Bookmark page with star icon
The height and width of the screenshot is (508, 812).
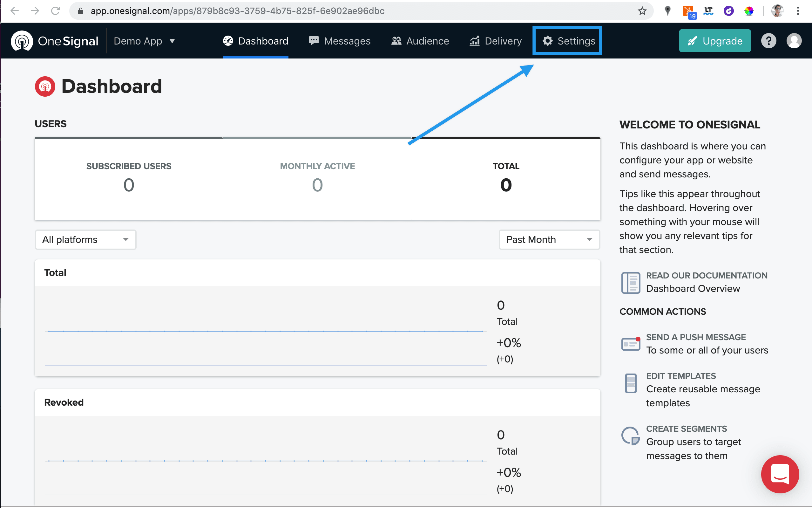coord(642,11)
